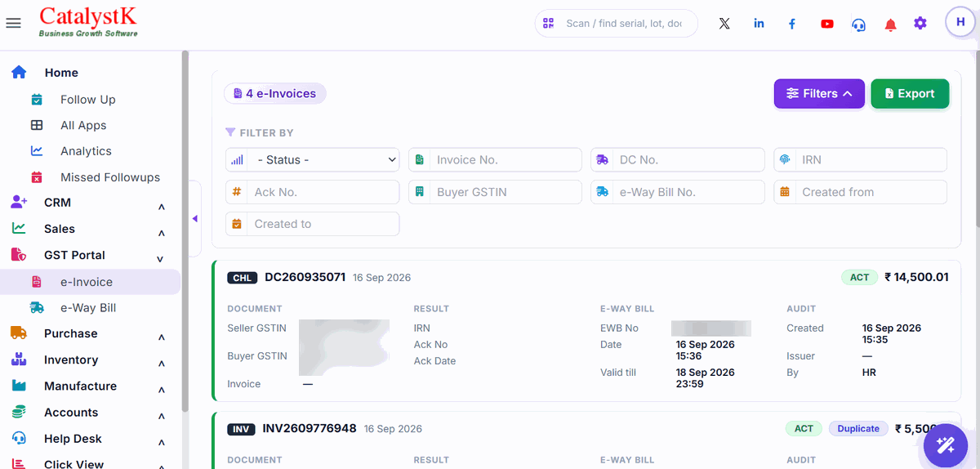Click the Help Desk headset icon
The image size is (980, 469).
19,439
